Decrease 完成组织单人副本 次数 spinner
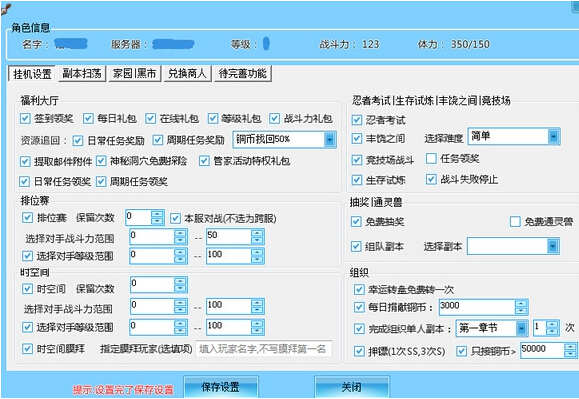The image size is (579, 399). [x=552, y=331]
